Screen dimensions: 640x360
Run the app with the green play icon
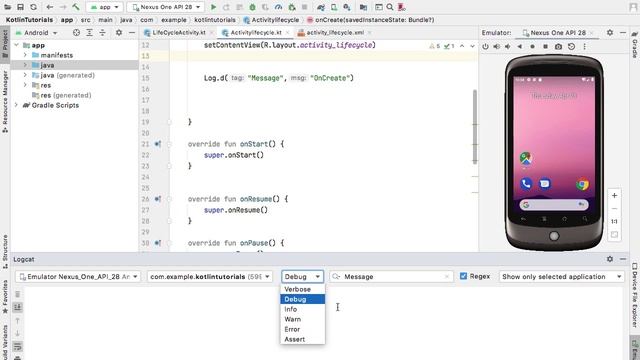coord(213,7)
